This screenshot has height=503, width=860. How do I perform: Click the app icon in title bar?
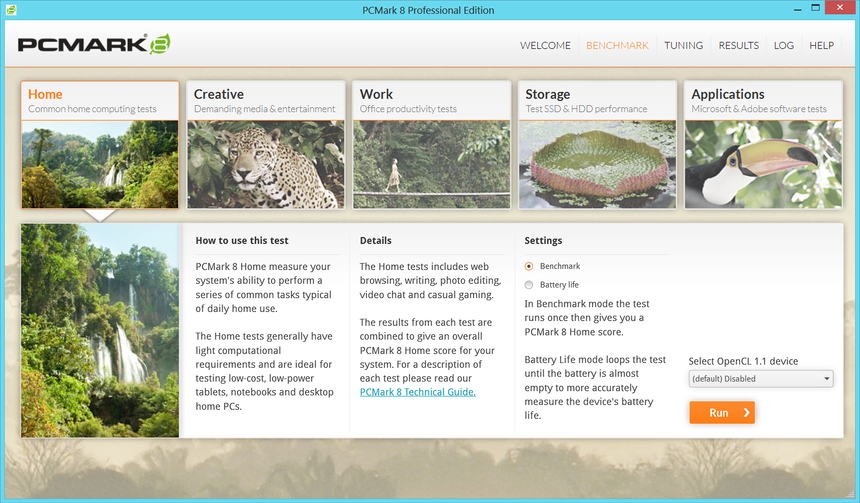coord(11,10)
